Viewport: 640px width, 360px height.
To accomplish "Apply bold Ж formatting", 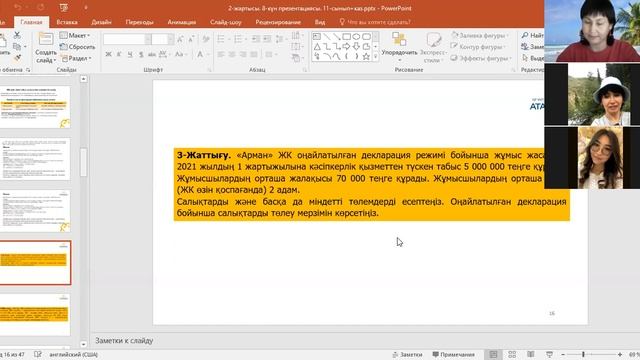I will (108, 54).
